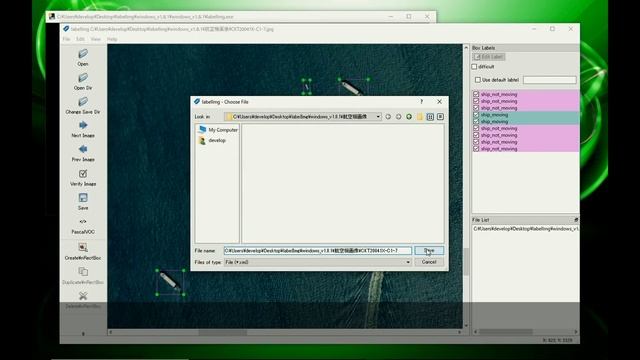Screen dimensions: 640x360
Task: Close the Choose File dialog
Action: point(440,102)
